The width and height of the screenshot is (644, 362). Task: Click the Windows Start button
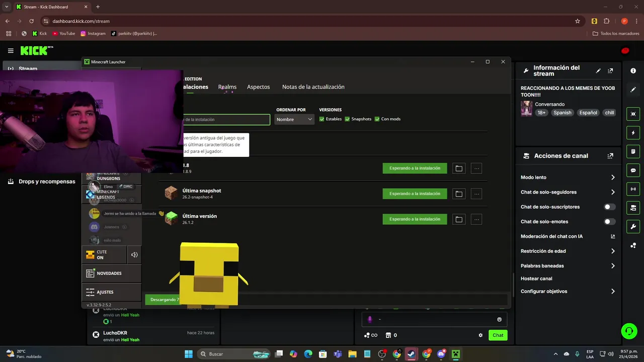[x=189, y=354]
